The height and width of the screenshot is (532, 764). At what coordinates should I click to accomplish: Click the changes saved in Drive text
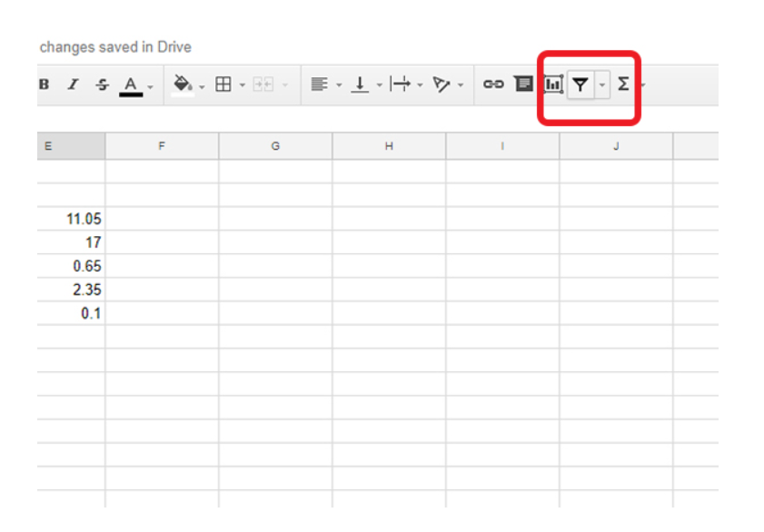(x=115, y=46)
